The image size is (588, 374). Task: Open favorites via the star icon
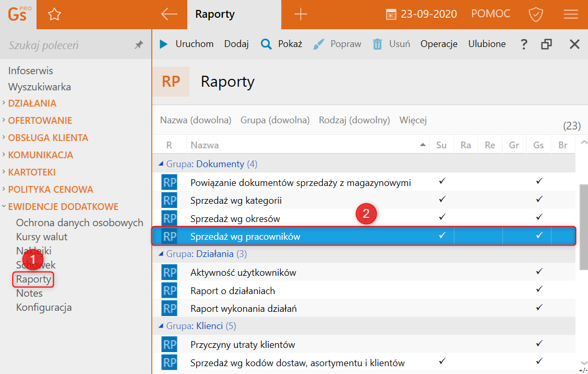tap(54, 14)
